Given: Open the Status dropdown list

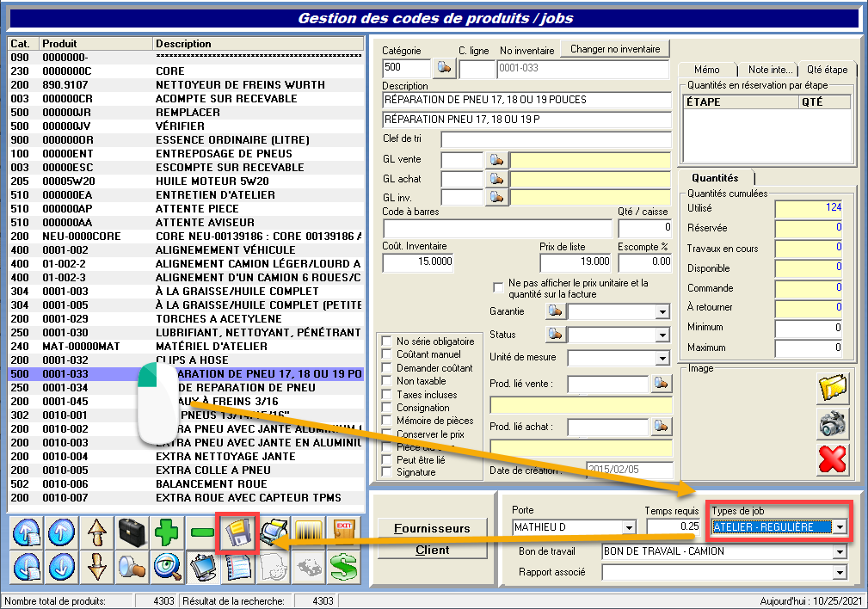Looking at the screenshot, I should tap(662, 335).
